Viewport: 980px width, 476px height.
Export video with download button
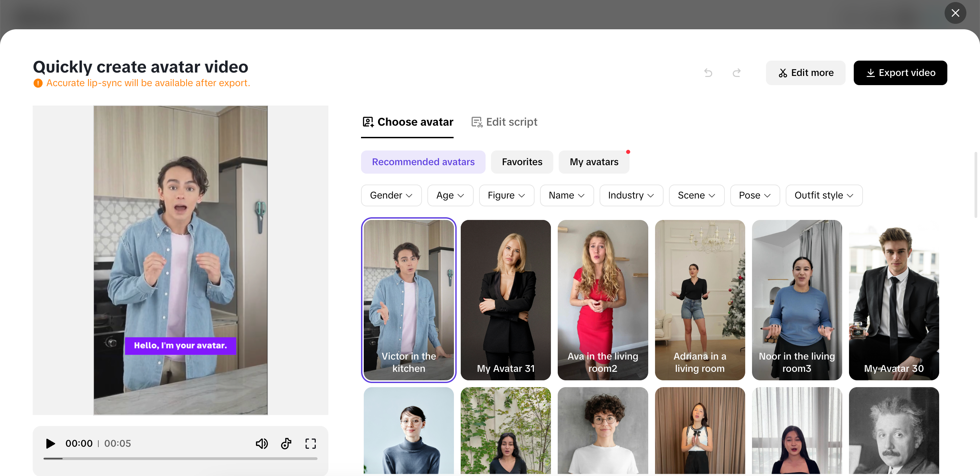tap(900, 73)
